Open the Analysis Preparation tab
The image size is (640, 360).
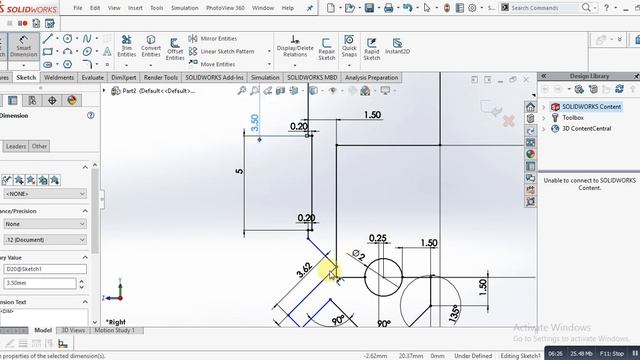pyautogui.click(x=371, y=78)
